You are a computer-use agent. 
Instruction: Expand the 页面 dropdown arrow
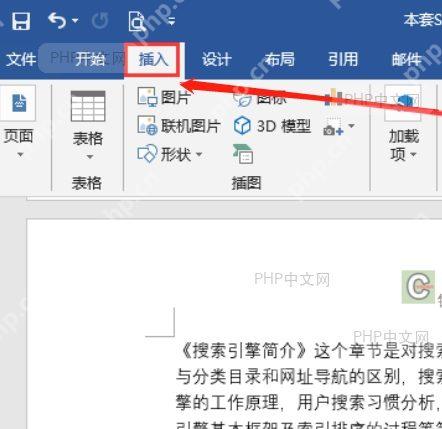pos(20,155)
